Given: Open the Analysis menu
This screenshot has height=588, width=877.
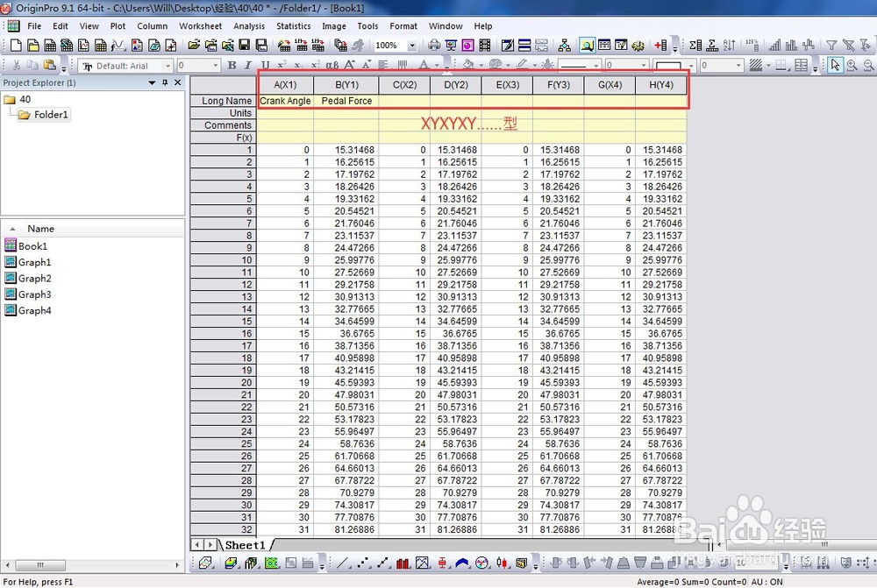Looking at the screenshot, I should point(249,26).
